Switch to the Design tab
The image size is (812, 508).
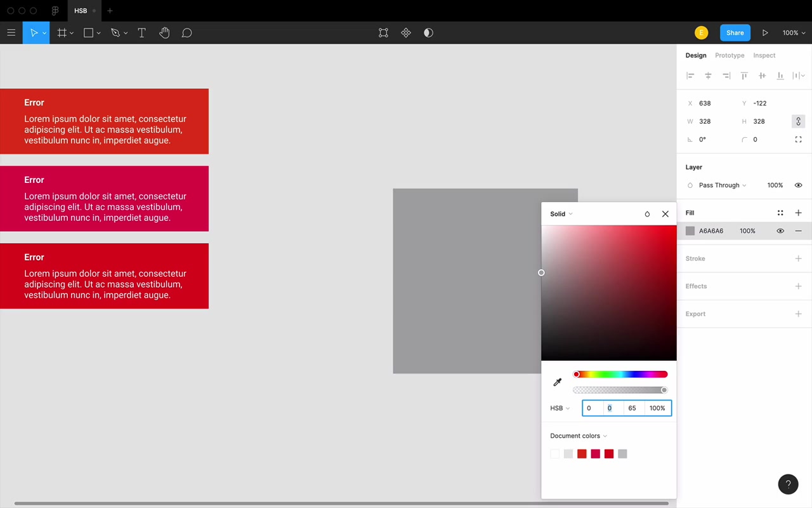click(x=696, y=55)
